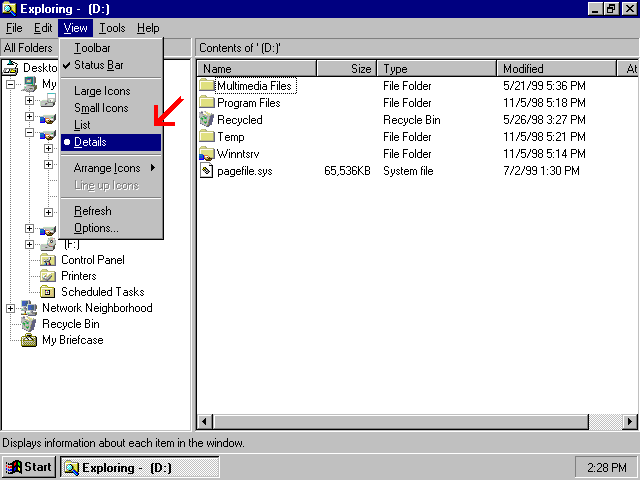The width and height of the screenshot is (640, 480).
Task: Open the File menu
Action: [x=14, y=28]
